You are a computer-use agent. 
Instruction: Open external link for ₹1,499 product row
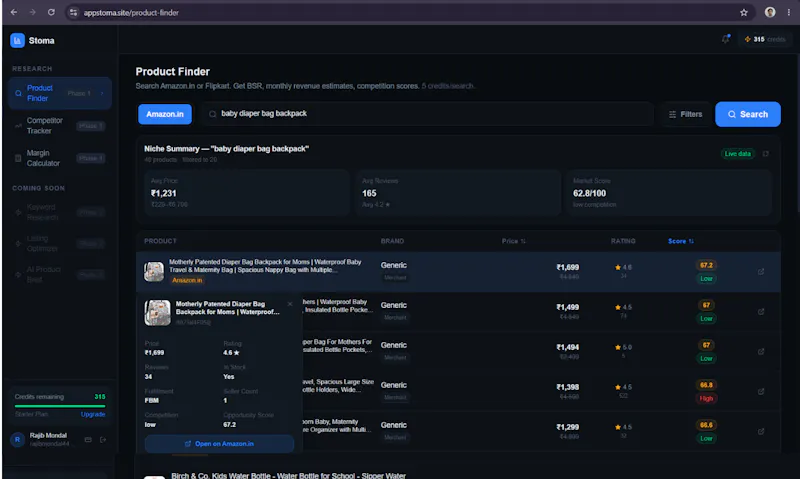pos(761,312)
